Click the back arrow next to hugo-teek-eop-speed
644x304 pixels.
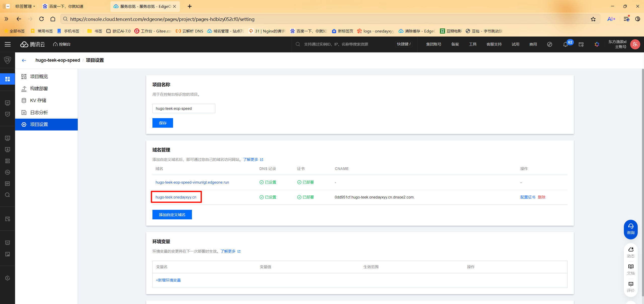coord(24,60)
